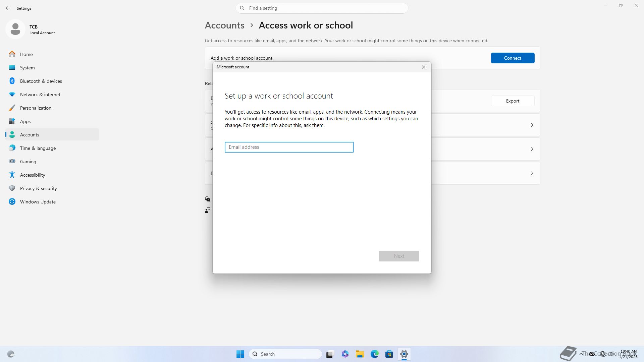Click the Accessibility icon in sidebar
Viewport: 644px width, 362px height.
pos(12,175)
